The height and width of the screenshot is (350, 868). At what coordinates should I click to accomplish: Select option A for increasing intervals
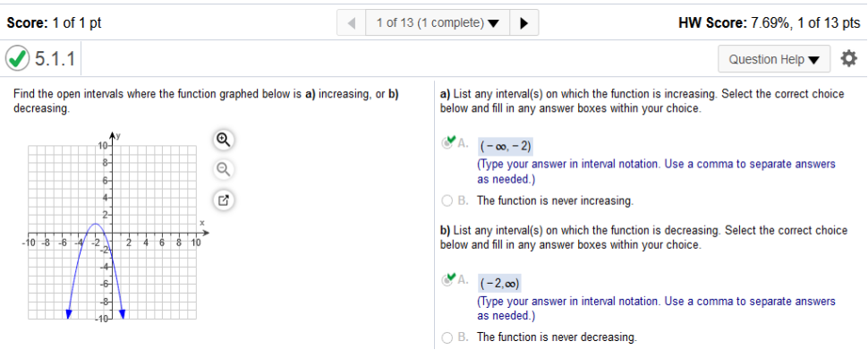point(447,143)
